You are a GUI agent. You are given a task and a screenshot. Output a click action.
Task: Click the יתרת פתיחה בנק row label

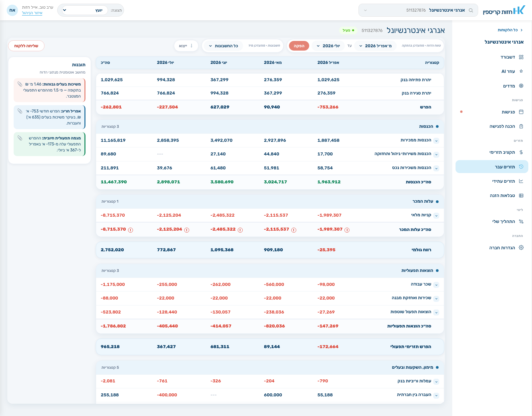pos(416,80)
